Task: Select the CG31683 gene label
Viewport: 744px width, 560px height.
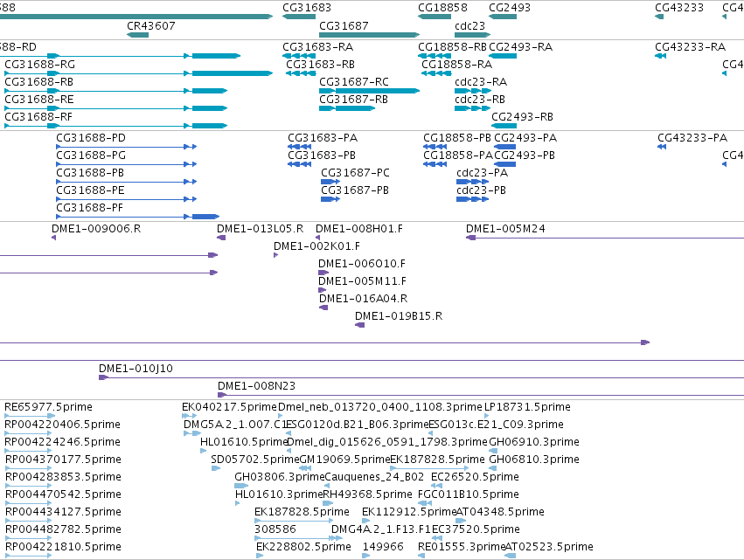Action: click(307, 8)
